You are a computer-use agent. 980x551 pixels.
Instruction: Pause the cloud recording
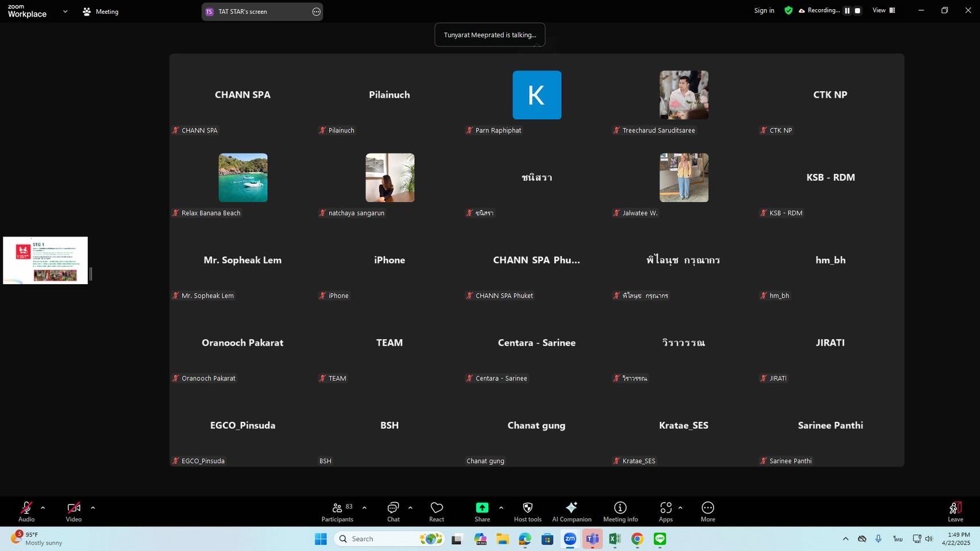(847, 10)
